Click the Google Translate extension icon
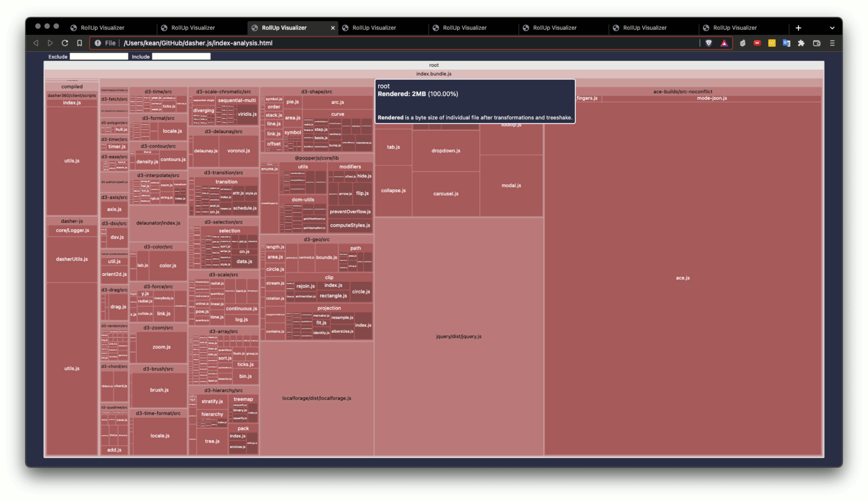Screen dimensions: 868x501 [x=786, y=43]
